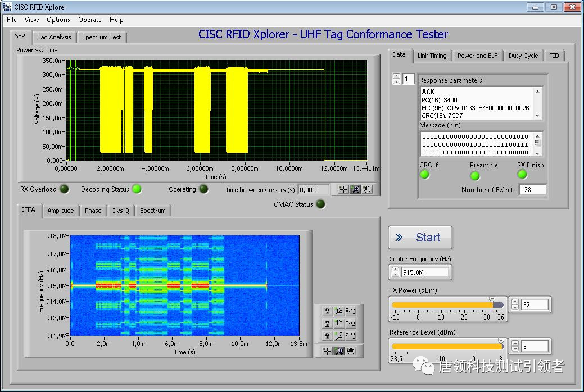
Task: Toggle Z-axis scale lock in JTFA palette
Action: point(327,336)
